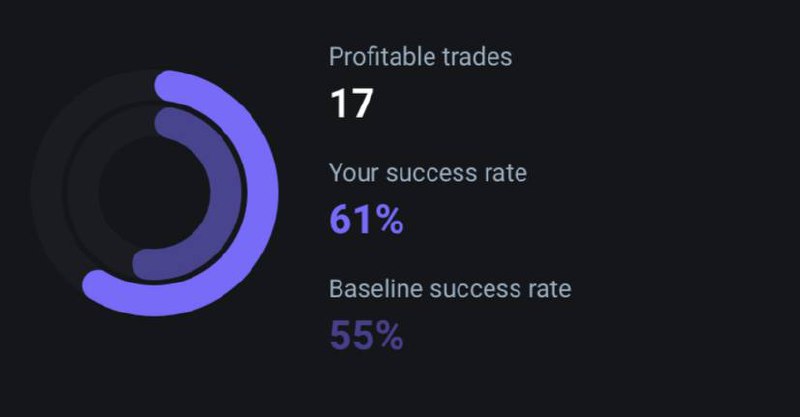The width and height of the screenshot is (800, 417).
Task: Click the word "Your" in middle label
Action: [x=354, y=173]
